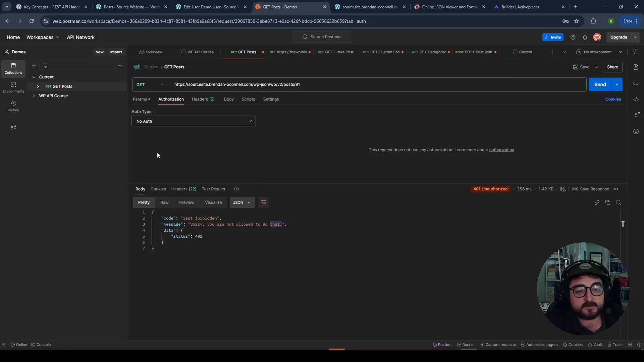Click the Send request button
The height and width of the screenshot is (362, 644).
[601, 84]
